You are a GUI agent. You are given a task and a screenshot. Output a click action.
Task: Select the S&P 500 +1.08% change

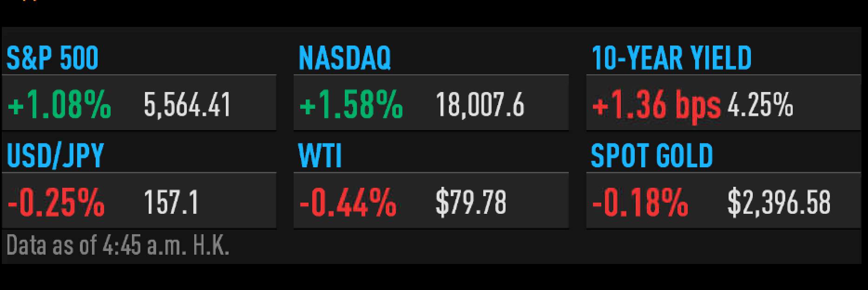[x=59, y=104]
